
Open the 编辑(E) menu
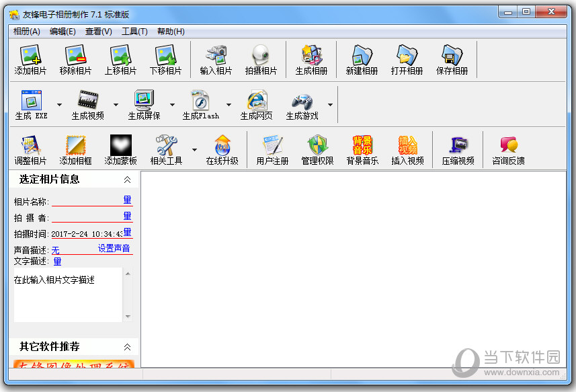click(63, 32)
